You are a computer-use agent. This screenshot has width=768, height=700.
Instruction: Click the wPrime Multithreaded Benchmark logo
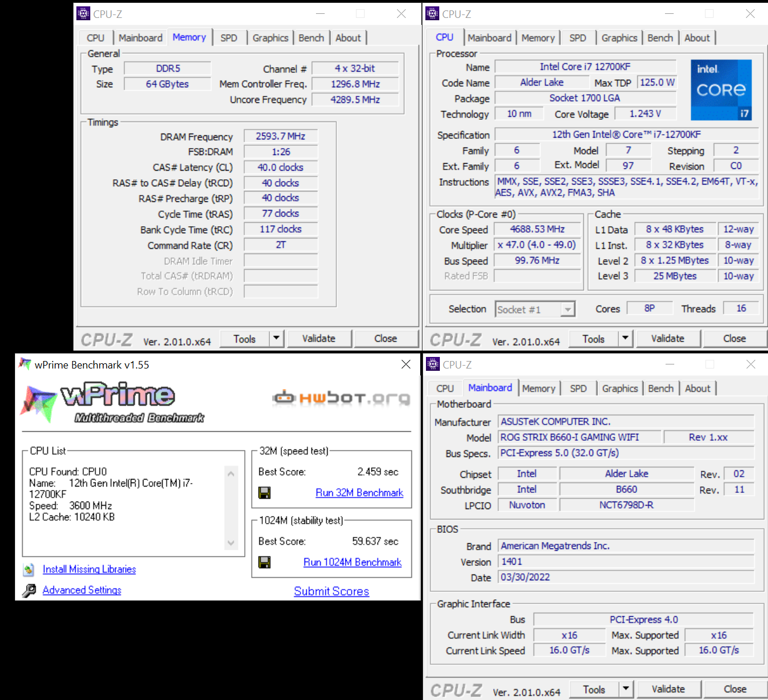coord(113,402)
